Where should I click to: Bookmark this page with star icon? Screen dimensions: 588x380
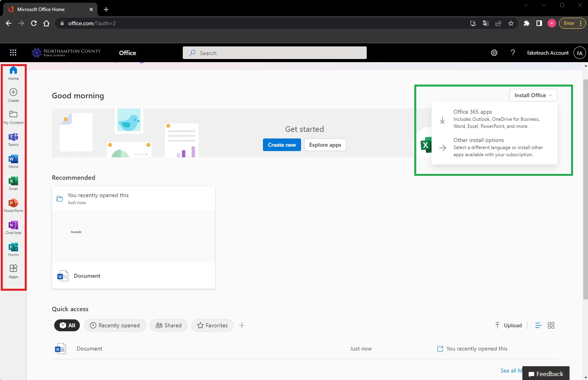point(511,23)
